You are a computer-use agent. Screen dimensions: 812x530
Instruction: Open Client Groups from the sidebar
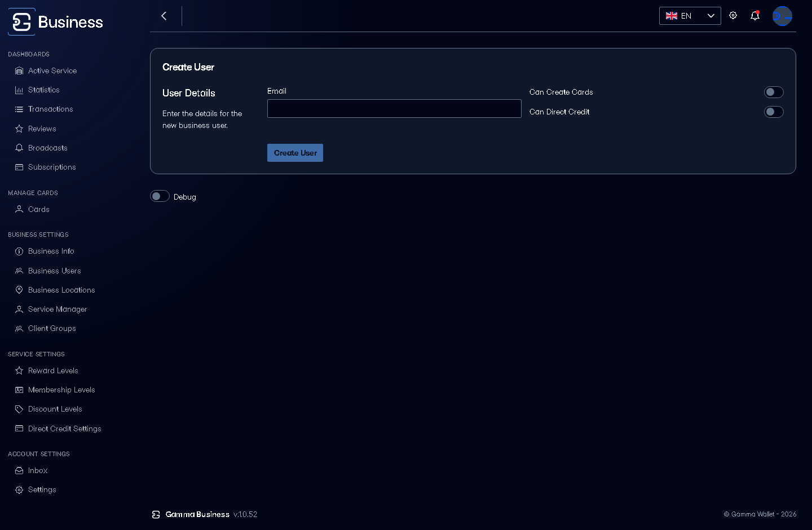click(52, 328)
